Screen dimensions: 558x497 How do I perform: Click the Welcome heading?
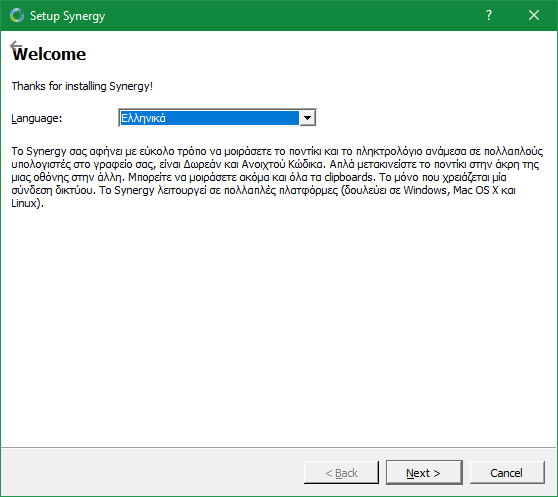click(49, 54)
